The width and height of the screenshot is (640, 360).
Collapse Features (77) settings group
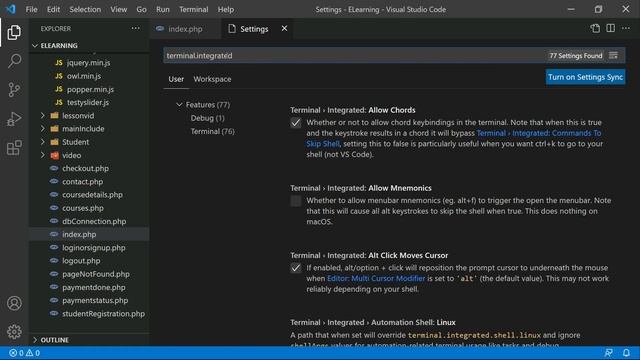(207, 105)
